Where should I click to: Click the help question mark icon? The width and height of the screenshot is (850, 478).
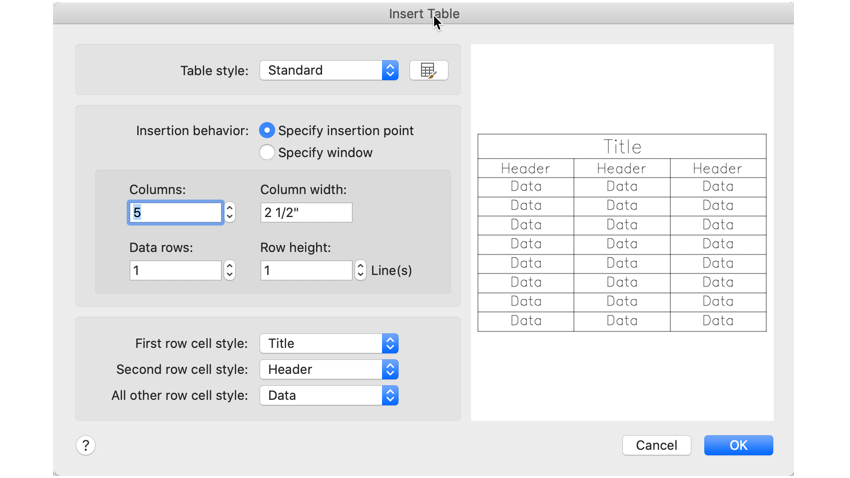click(x=86, y=445)
